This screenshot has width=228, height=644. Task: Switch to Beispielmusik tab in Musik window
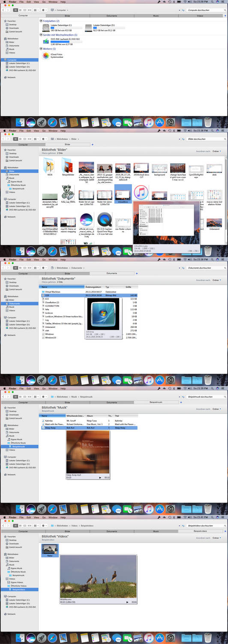click(x=156, y=402)
